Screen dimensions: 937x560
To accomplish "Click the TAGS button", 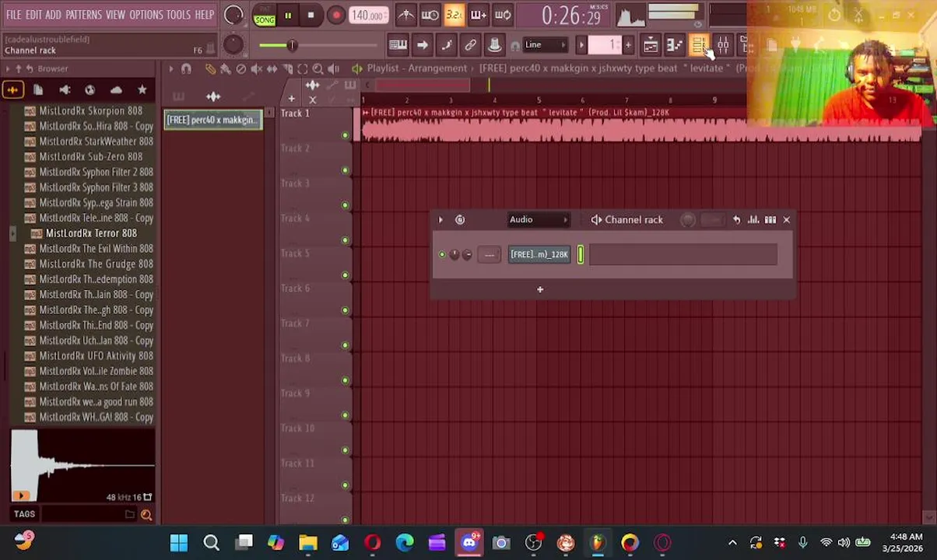I will [24, 514].
